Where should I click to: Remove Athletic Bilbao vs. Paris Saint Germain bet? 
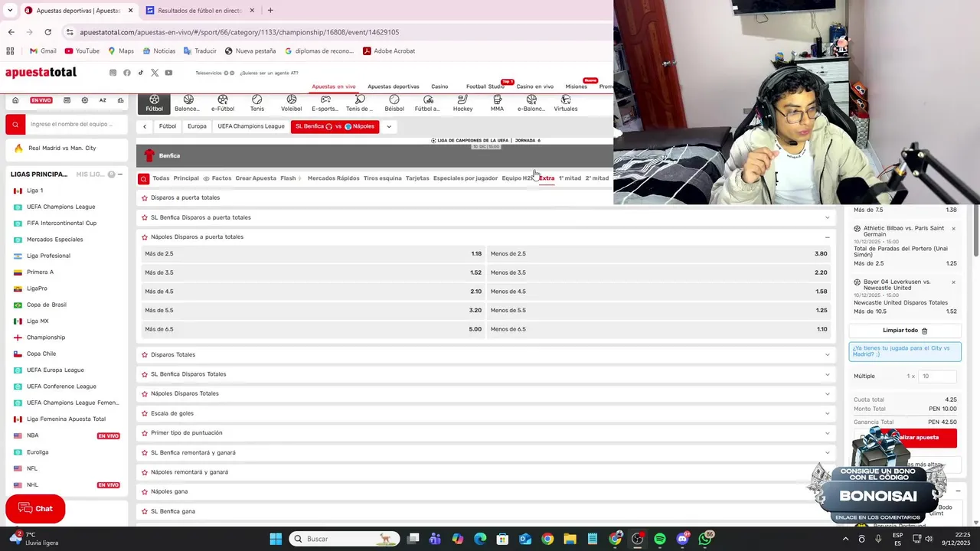coord(953,229)
